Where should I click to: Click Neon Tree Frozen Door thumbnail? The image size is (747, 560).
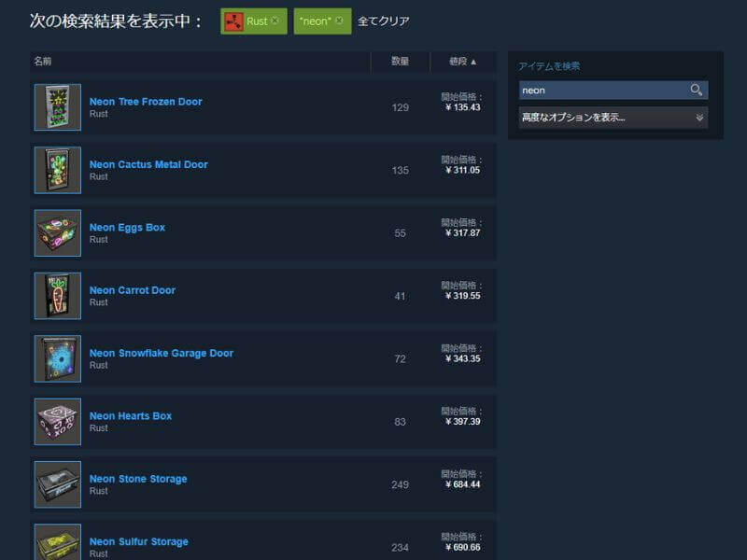coord(58,107)
